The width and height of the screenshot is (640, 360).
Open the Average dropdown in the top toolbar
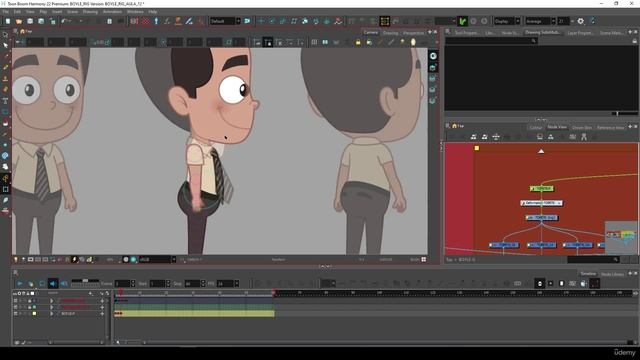pos(540,21)
